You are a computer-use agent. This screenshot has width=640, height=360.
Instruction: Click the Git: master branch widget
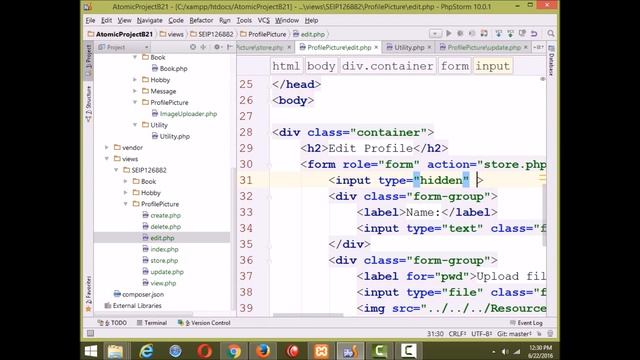tap(514, 334)
